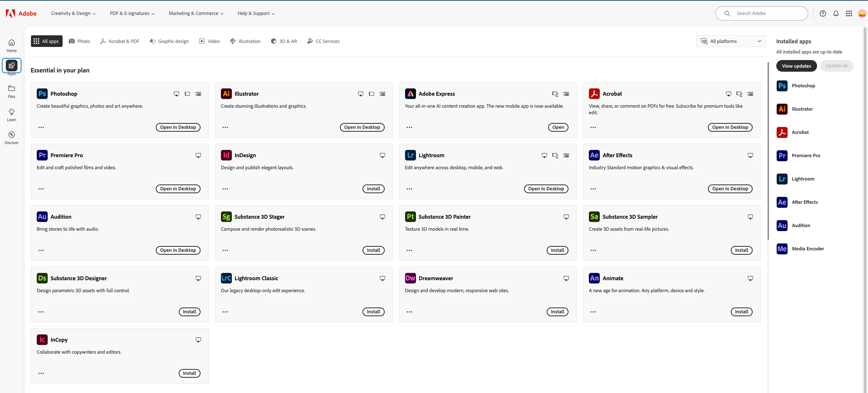Expand the All platforms dropdown
Viewport: 868px width, 393px height.
731,41
